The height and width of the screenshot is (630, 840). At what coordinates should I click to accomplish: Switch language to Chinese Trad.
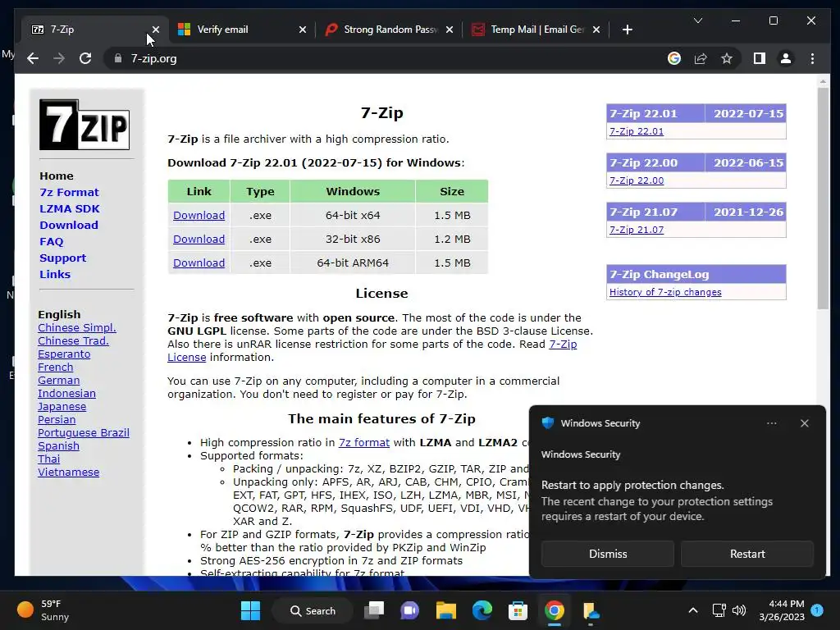tap(73, 340)
